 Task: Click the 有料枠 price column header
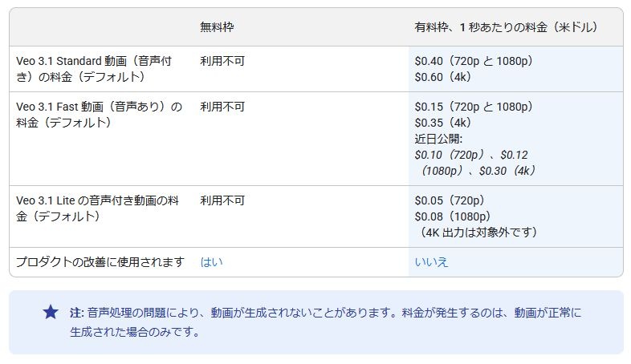506,27
